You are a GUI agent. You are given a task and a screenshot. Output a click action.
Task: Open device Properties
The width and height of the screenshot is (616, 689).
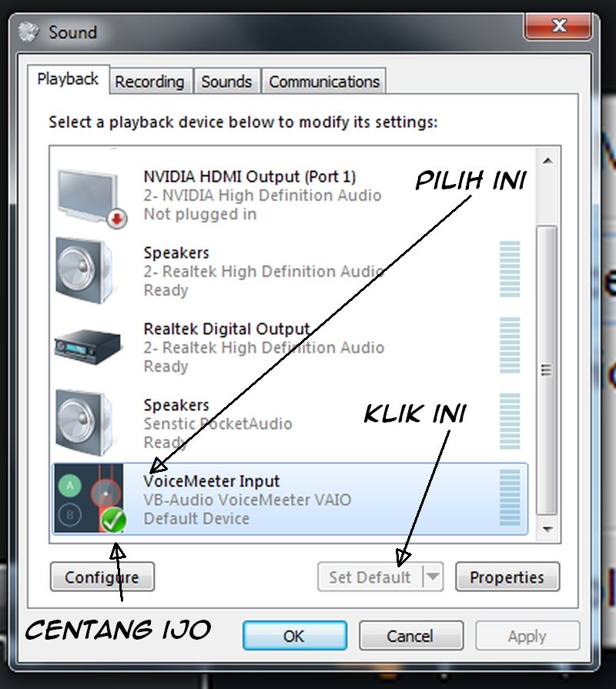507,577
